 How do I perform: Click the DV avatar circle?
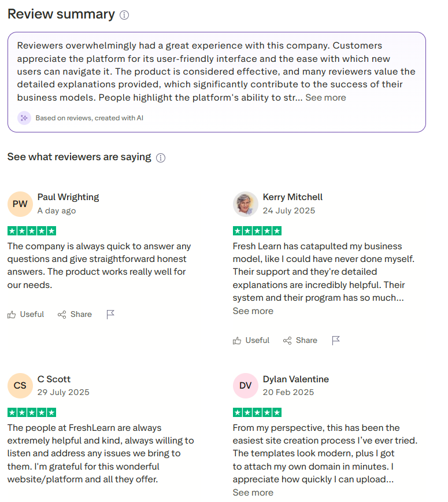tap(245, 385)
